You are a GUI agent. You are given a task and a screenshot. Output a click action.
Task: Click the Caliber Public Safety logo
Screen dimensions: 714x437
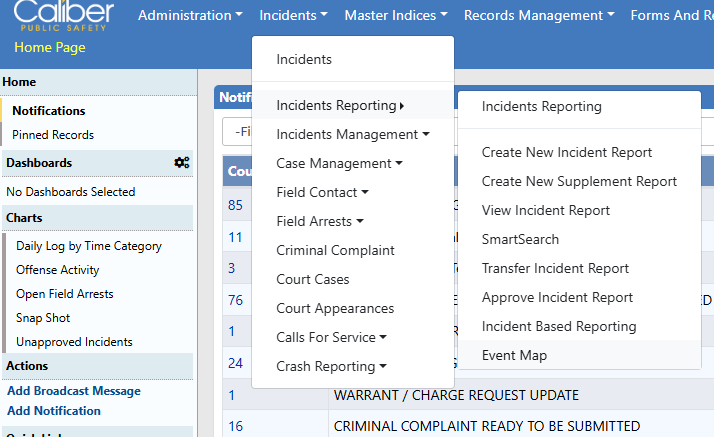(x=64, y=15)
